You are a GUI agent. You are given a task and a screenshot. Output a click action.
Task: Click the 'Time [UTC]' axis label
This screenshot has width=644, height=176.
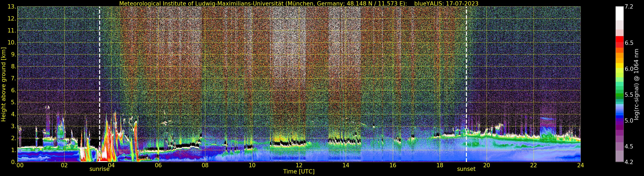(x=299, y=172)
